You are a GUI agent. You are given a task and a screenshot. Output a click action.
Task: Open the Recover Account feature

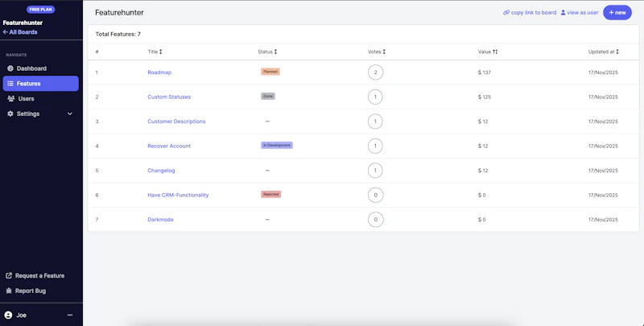169,146
